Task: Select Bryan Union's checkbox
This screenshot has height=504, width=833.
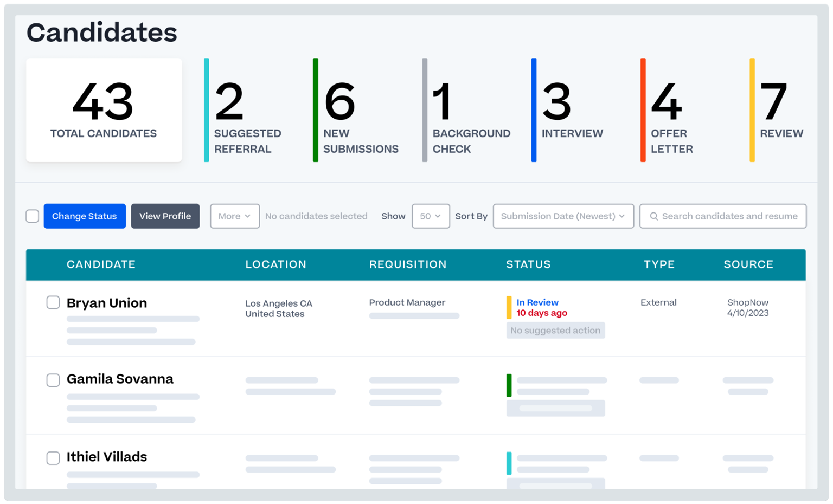Action: 53,302
